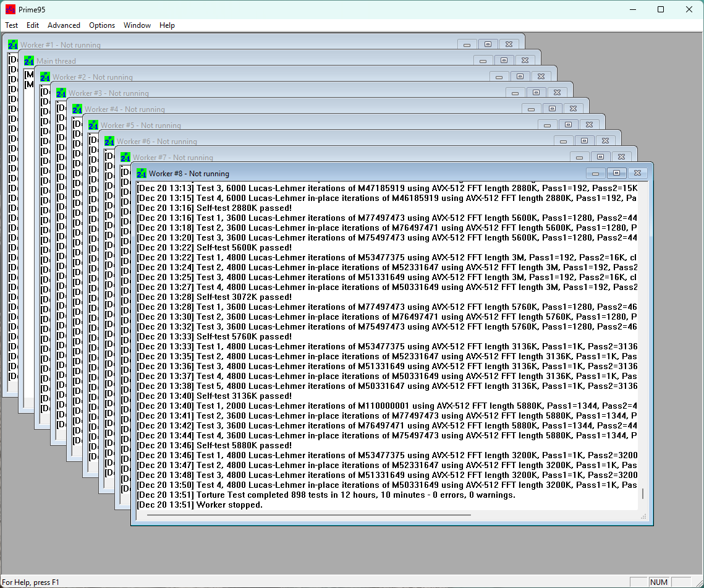This screenshot has width=704, height=588.
Task: Click the Worker #6 window icon
Action: pos(109,141)
